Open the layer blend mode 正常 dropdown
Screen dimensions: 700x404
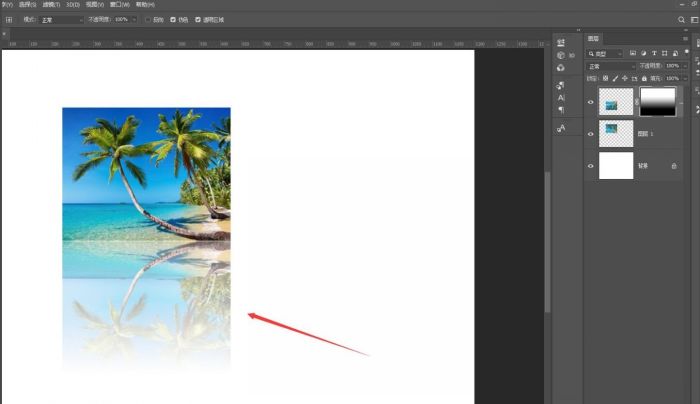click(x=610, y=66)
